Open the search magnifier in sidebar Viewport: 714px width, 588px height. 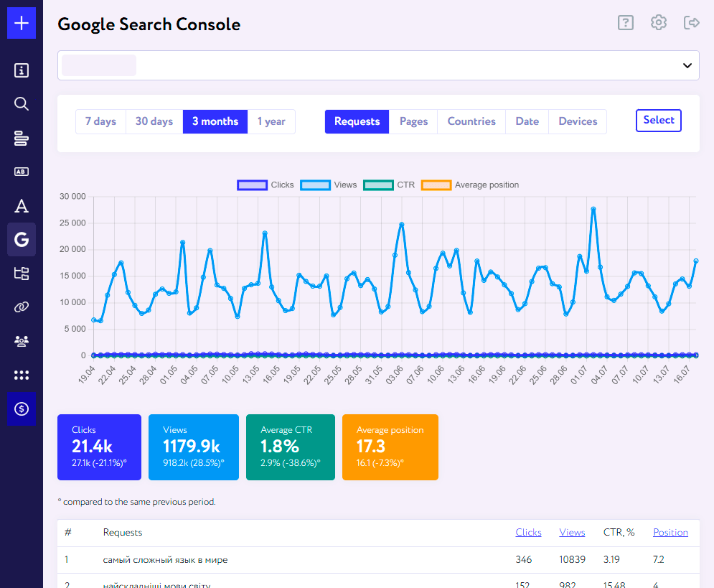22,104
